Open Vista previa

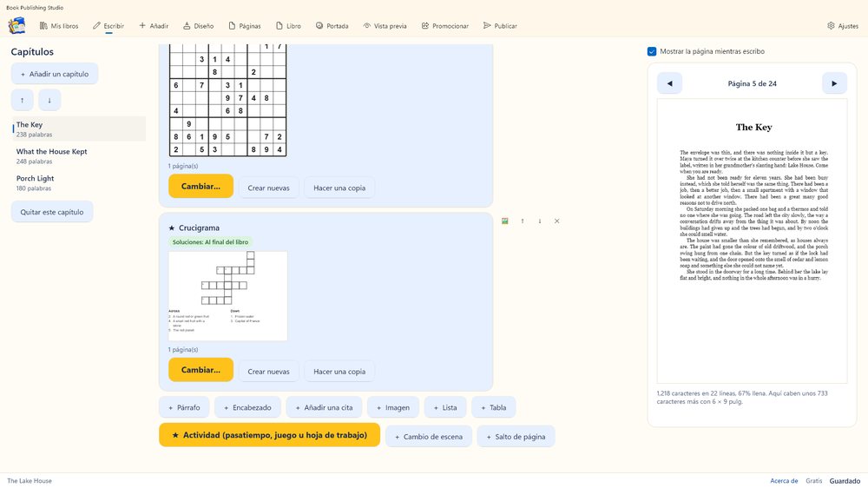(x=385, y=26)
